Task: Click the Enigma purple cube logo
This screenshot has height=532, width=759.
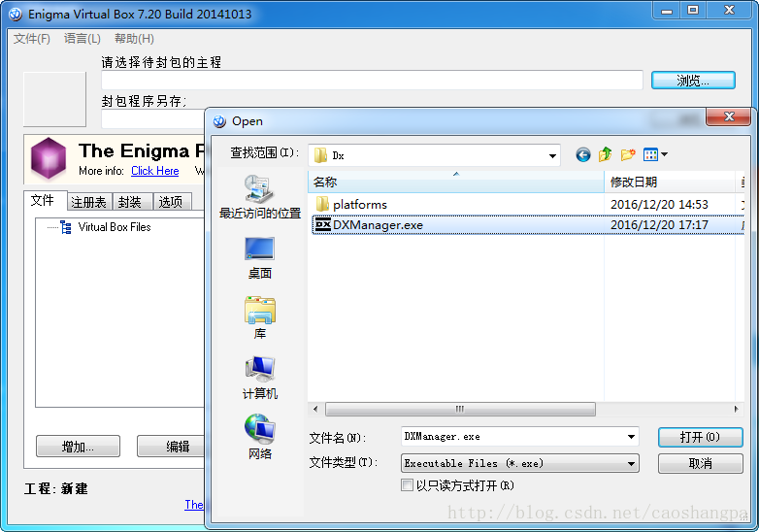Action: click(x=48, y=158)
